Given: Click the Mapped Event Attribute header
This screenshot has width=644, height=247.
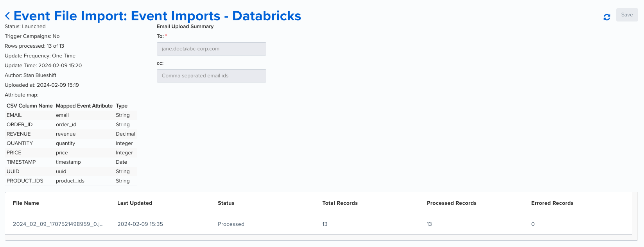Looking at the screenshot, I should click(x=84, y=106).
